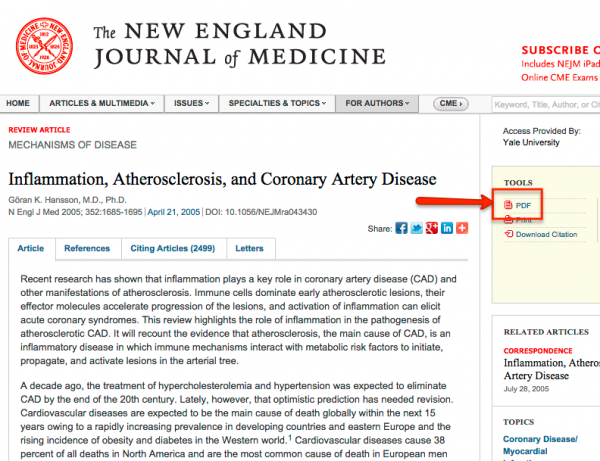Switch to the Letters tab
The height and width of the screenshot is (461, 600).
point(249,248)
